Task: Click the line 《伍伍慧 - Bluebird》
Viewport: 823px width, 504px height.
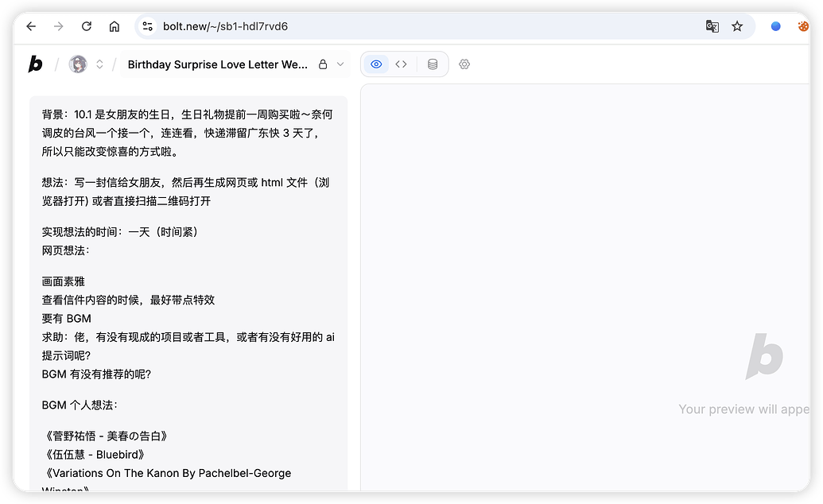Action: [x=95, y=454]
